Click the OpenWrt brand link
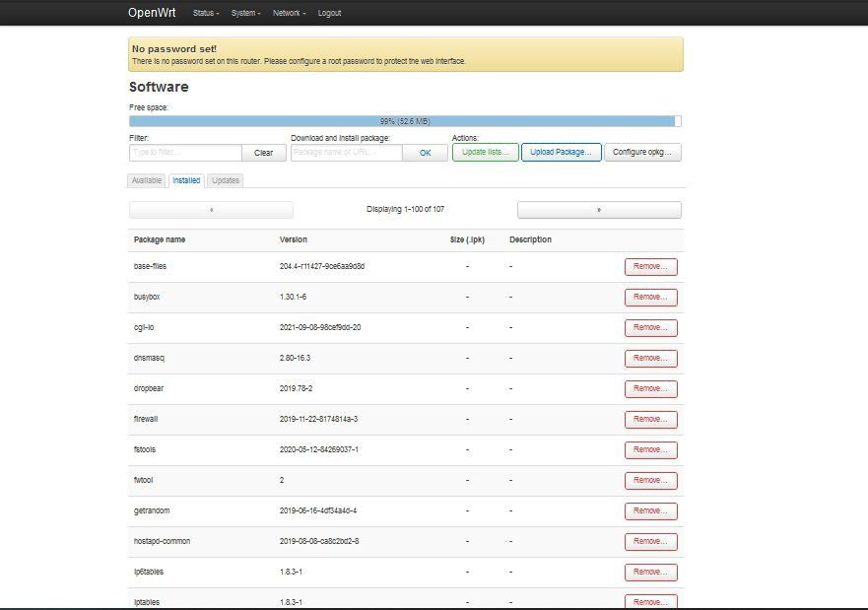The width and height of the screenshot is (868, 610). click(152, 12)
